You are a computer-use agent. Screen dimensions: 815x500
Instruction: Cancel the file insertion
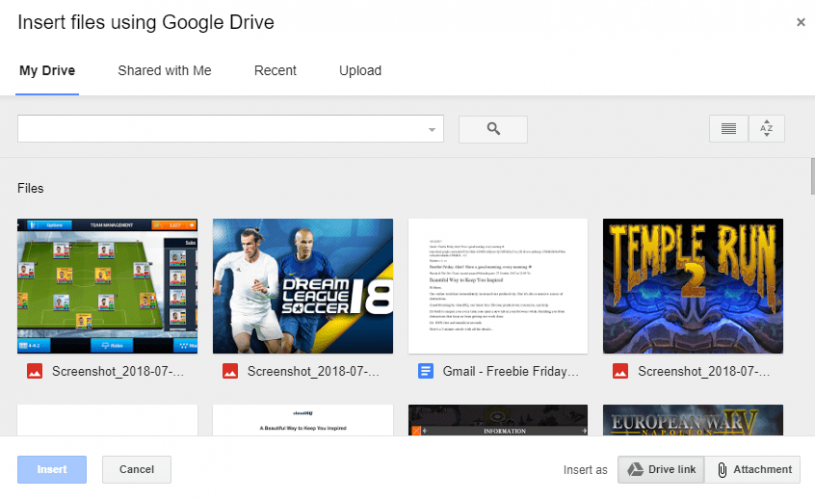[137, 469]
